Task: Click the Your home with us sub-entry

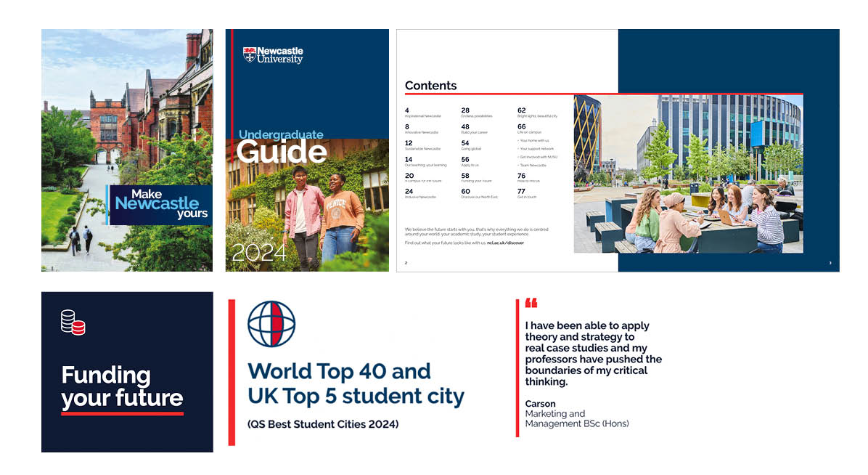Action: [x=533, y=141]
